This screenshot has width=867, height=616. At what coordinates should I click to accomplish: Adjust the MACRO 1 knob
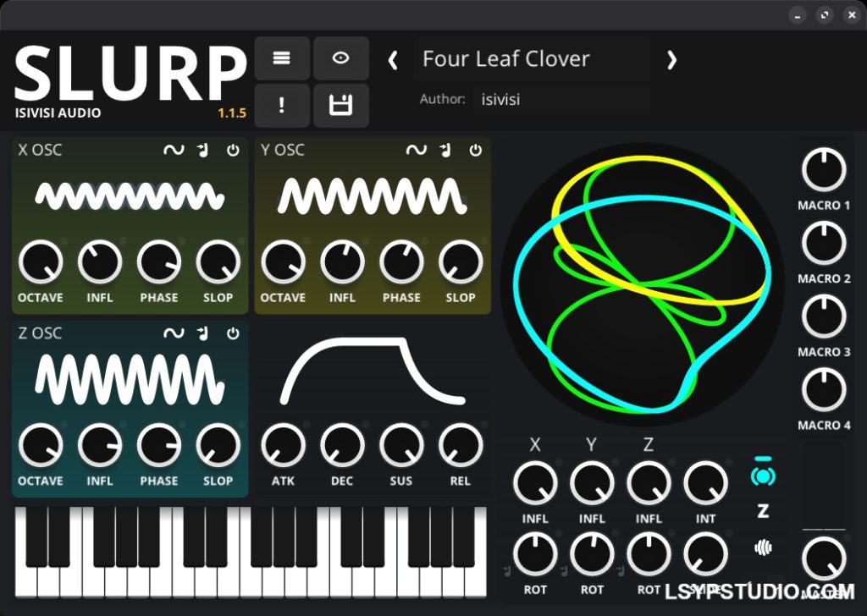coord(823,169)
